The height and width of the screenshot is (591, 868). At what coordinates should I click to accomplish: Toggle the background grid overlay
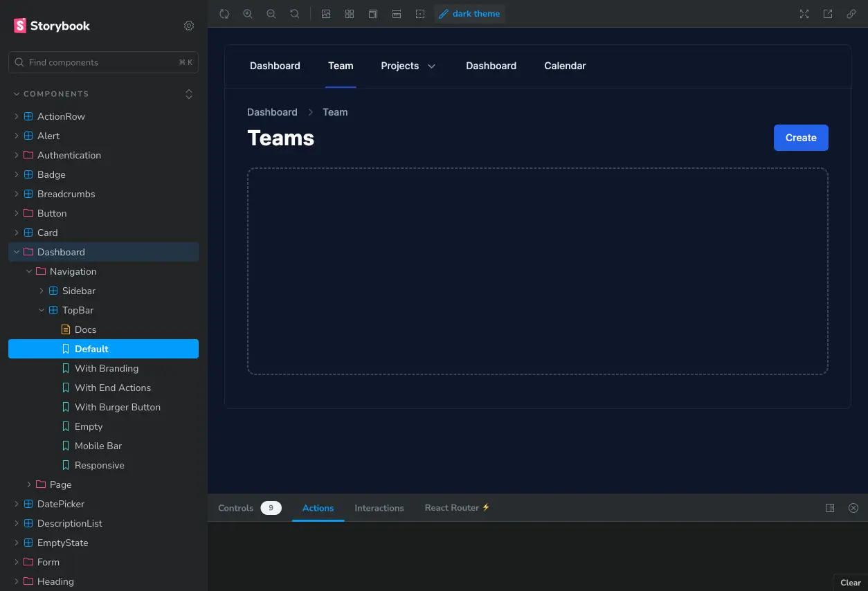350,13
